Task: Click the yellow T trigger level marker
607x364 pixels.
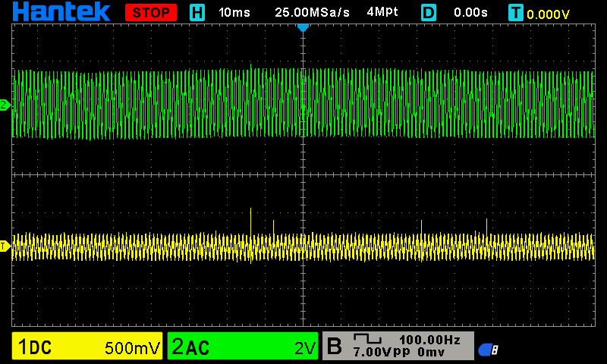Action: [x=5, y=246]
